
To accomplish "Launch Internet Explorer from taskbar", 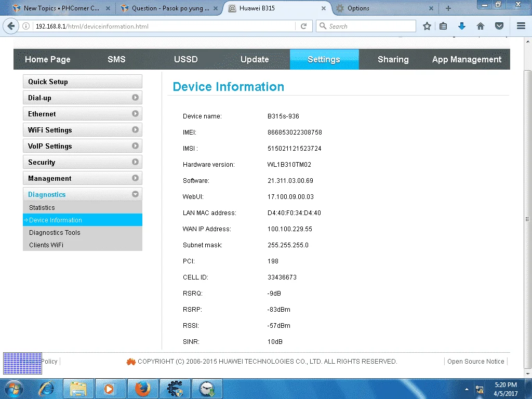I will click(46, 389).
